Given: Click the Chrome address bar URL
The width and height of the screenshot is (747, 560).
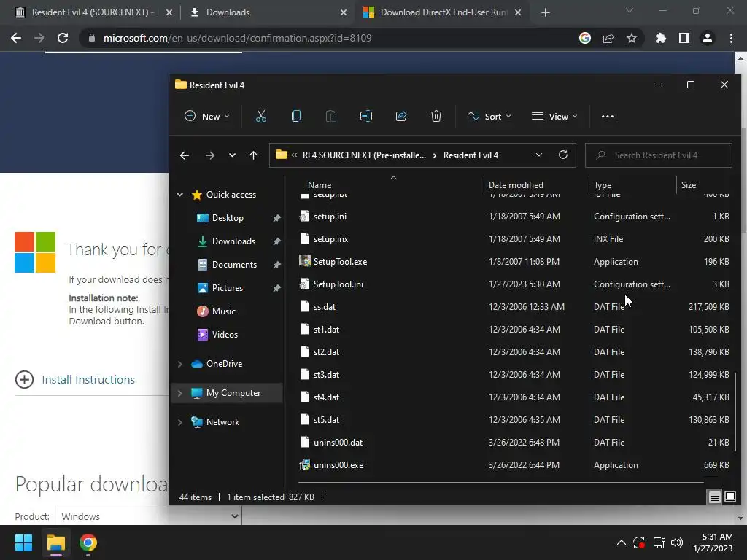Looking at the screenshot, I should (x=237, y=38).
